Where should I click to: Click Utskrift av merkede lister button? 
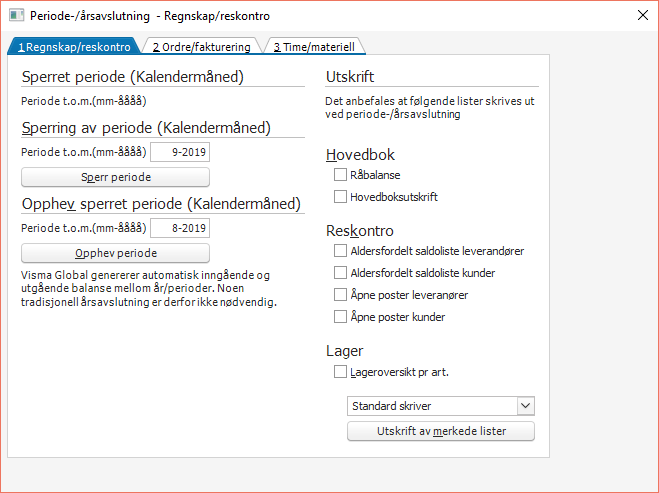(x=441, y=432)
